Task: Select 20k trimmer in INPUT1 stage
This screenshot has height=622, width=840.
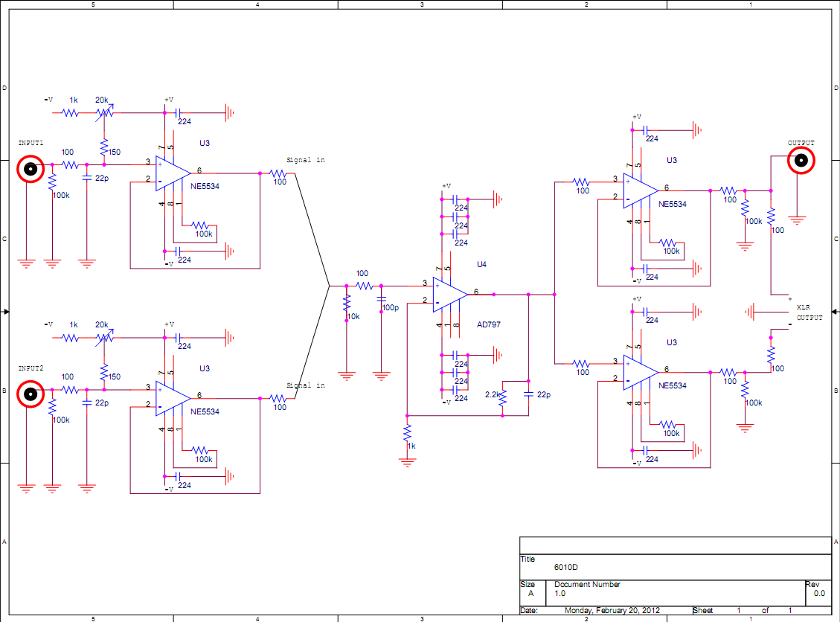Action: tap(104, 112)
